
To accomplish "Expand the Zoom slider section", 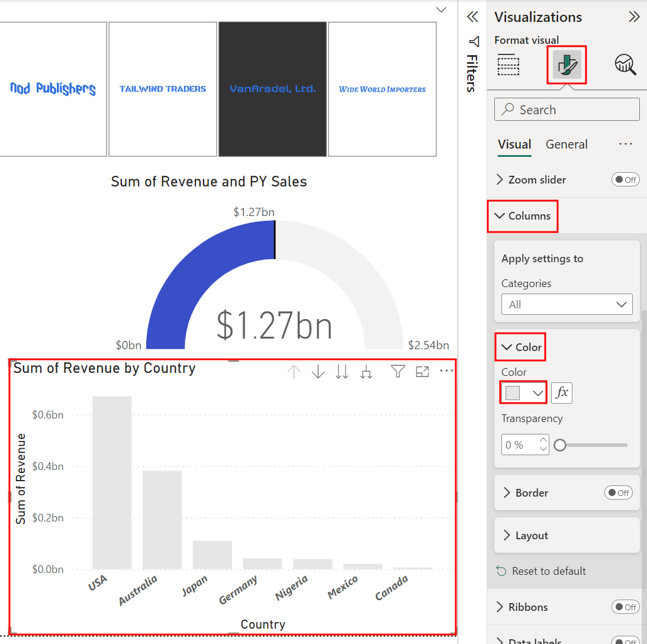I will pos(499,179).
